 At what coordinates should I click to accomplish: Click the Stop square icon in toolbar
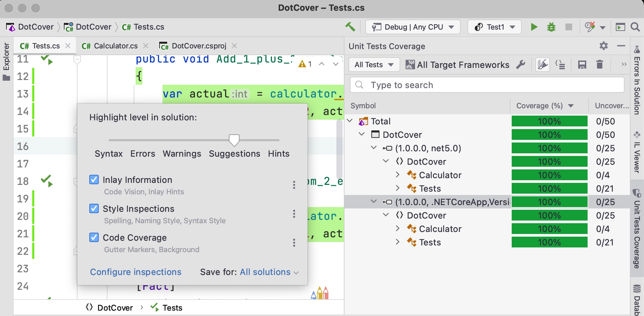pos(569,27)
